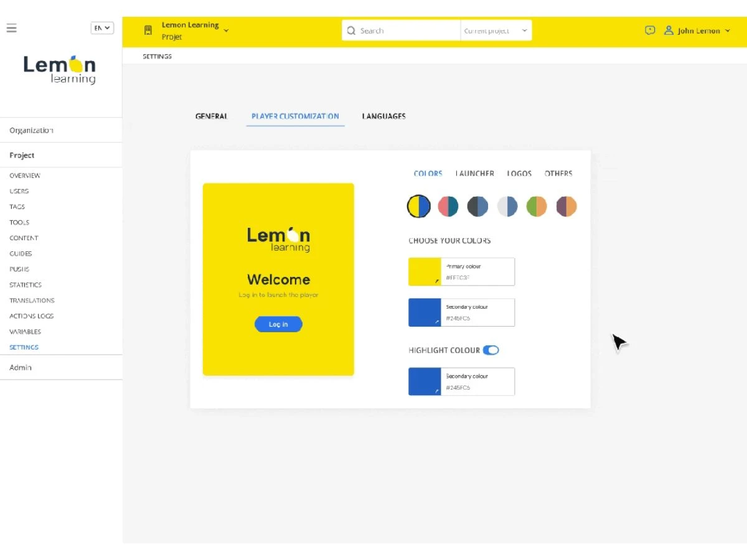The width and height of the screenshot is (747, 560).
Task: Open the feedback chat bubble icon
Action: [x=650, y=30]
